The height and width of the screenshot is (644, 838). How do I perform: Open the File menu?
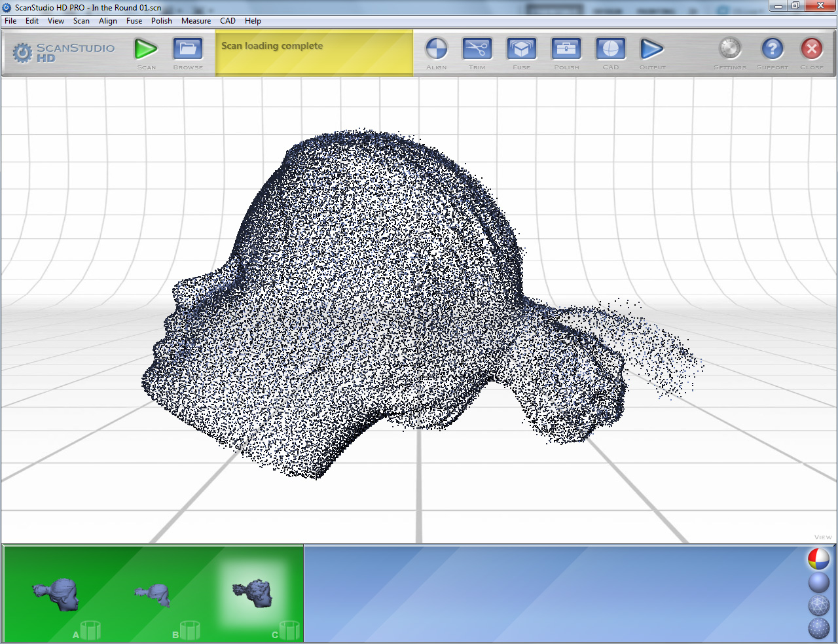(10, 21)
